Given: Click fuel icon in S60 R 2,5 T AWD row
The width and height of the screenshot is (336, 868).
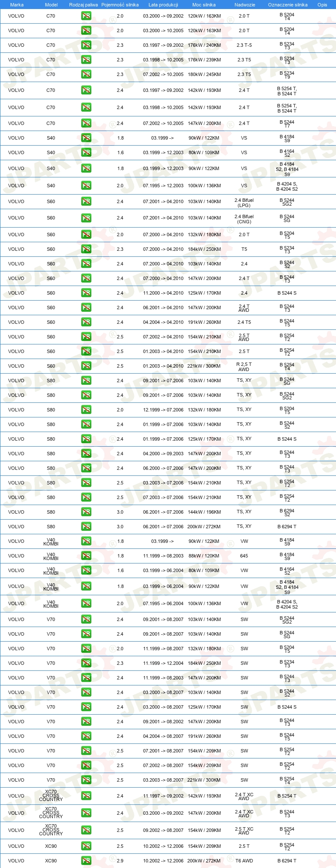Looking at the screenshot, I should pos(86,366).
